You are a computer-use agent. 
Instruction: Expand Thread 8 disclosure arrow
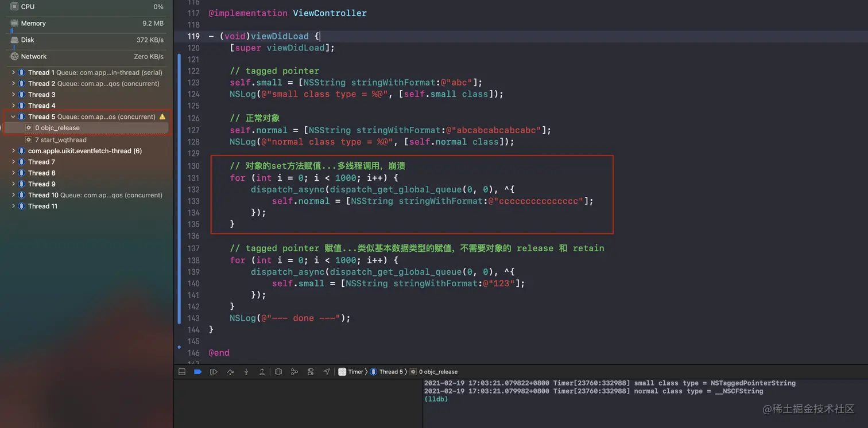click(x=13, y=173)
